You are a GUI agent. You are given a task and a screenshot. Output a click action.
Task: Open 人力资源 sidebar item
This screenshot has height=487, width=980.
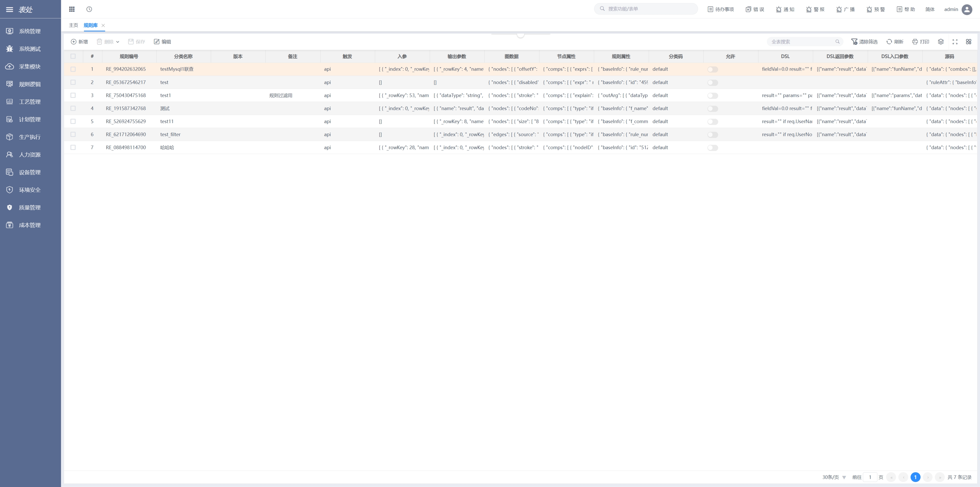tap(30, 155)
